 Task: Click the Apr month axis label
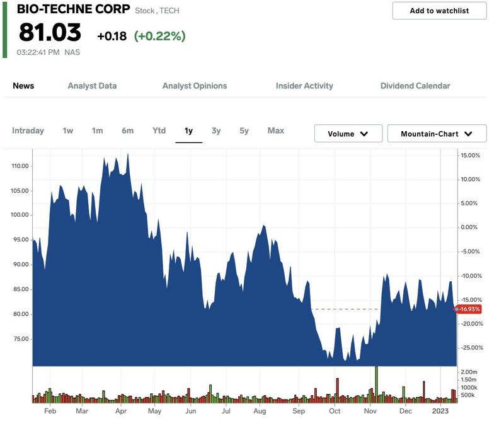point(121,411)
